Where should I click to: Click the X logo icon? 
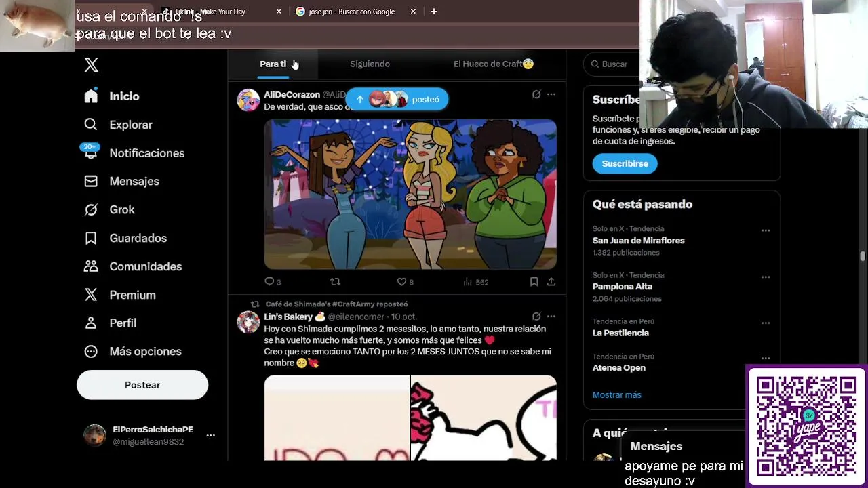point(91,65)
